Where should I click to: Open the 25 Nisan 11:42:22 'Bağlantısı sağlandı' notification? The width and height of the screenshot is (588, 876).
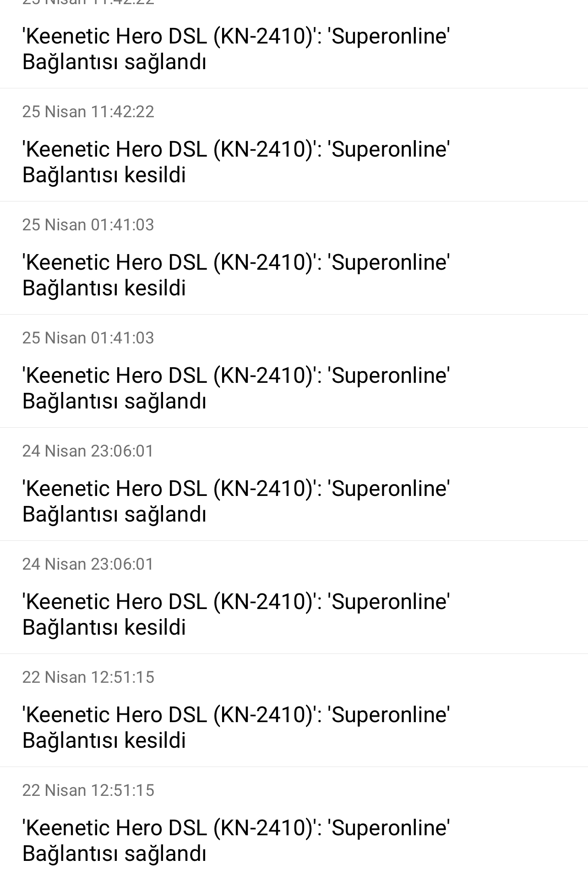[294, 44]
